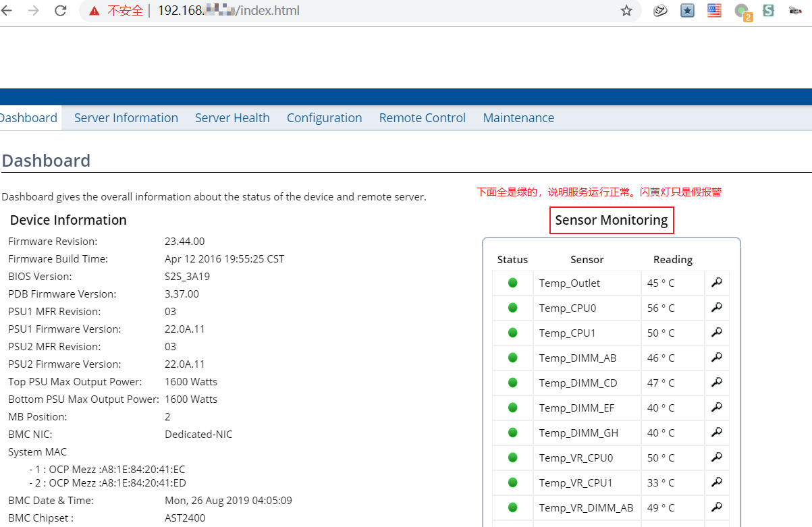This screenshot has height=527, width=812.
Task: Click the American flag extension icon
Action: click(714, 10)
